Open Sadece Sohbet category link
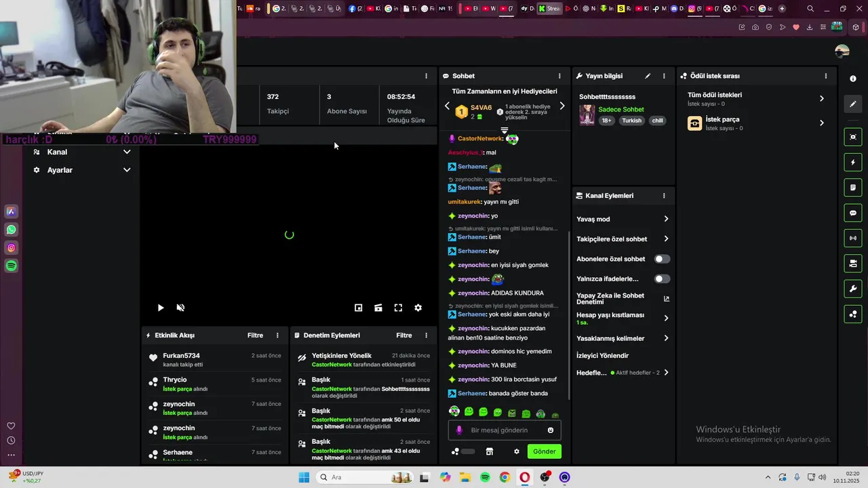This screenshot has width=868, height=488. [621, 110]
